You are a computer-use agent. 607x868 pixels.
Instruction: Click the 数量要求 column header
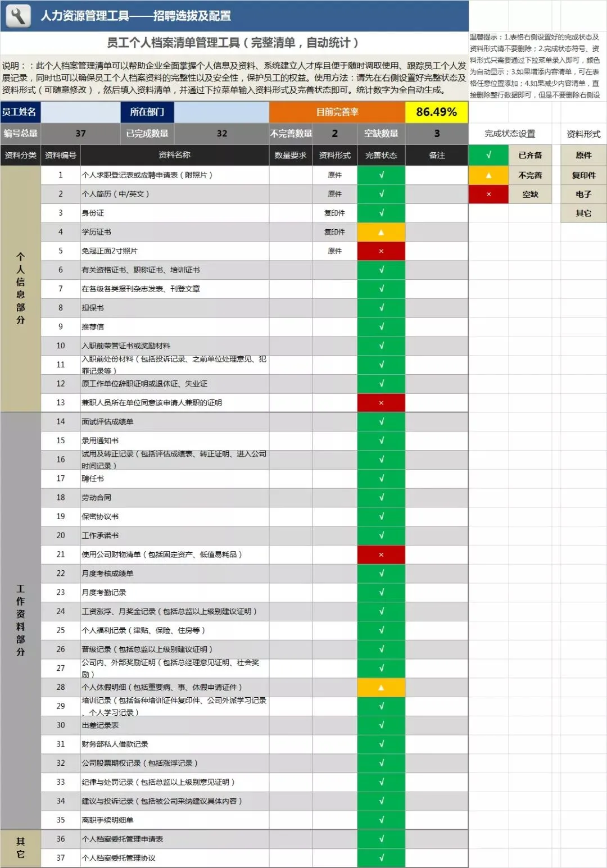click(x=291, y=155)
